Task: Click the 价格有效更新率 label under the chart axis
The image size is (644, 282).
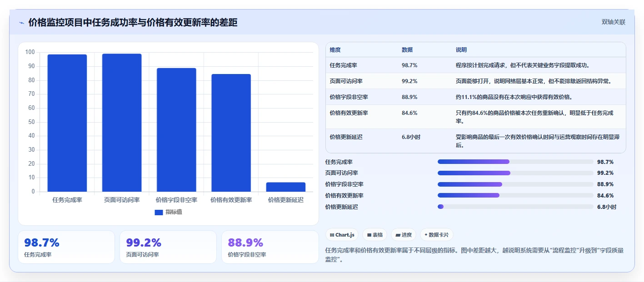Action: [231, 200]
